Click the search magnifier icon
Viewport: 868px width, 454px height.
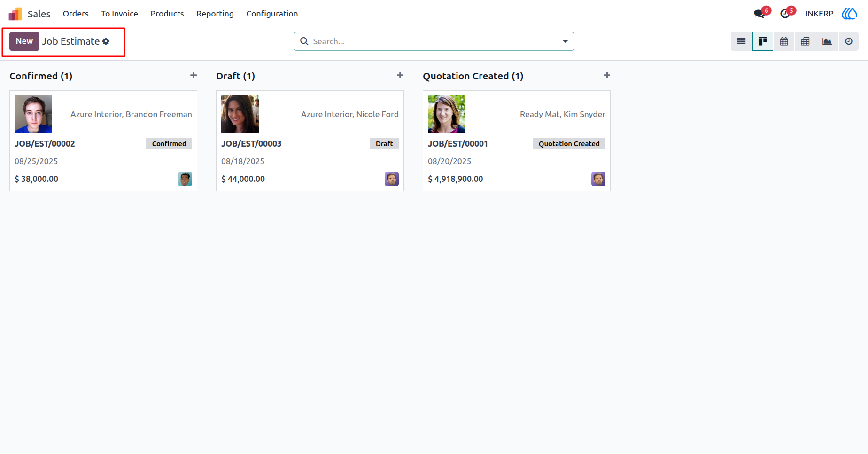(x=304, y=41)
